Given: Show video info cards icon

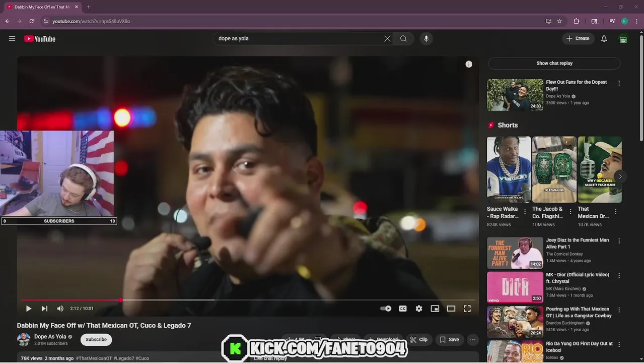Looking at the screenshot, I should [469, 64].
